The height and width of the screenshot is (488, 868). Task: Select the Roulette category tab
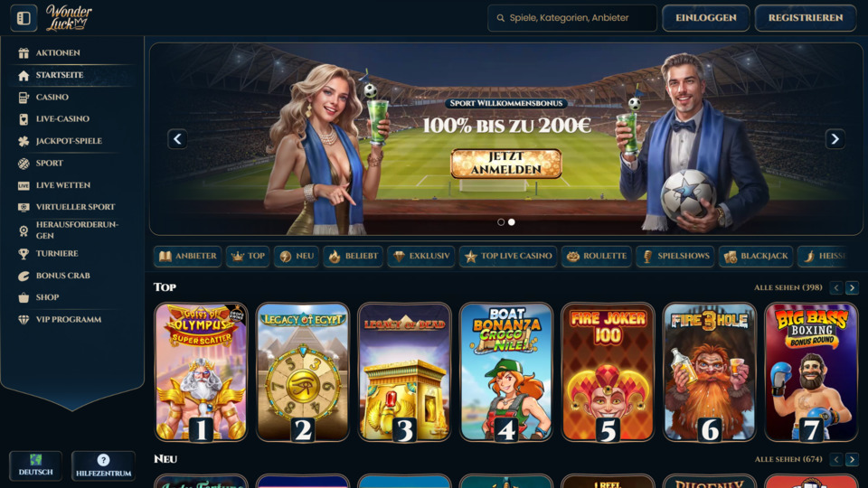pos(597,256)
